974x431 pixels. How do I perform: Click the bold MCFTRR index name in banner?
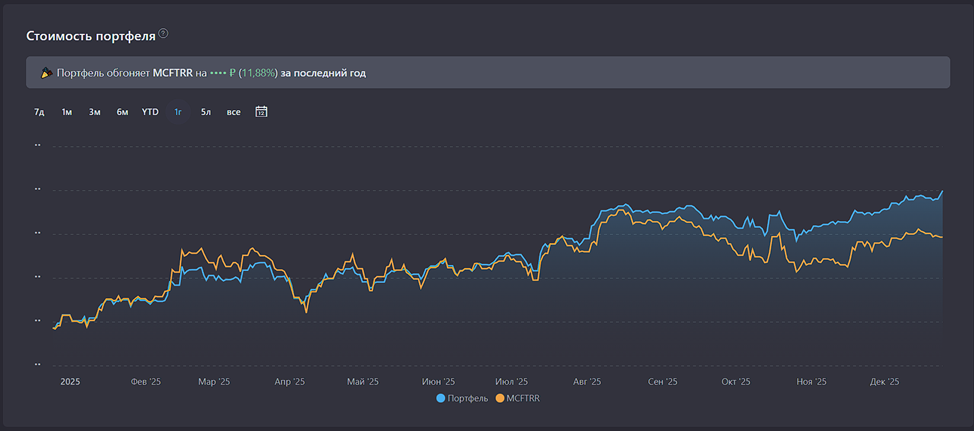[x=172, y=73]
